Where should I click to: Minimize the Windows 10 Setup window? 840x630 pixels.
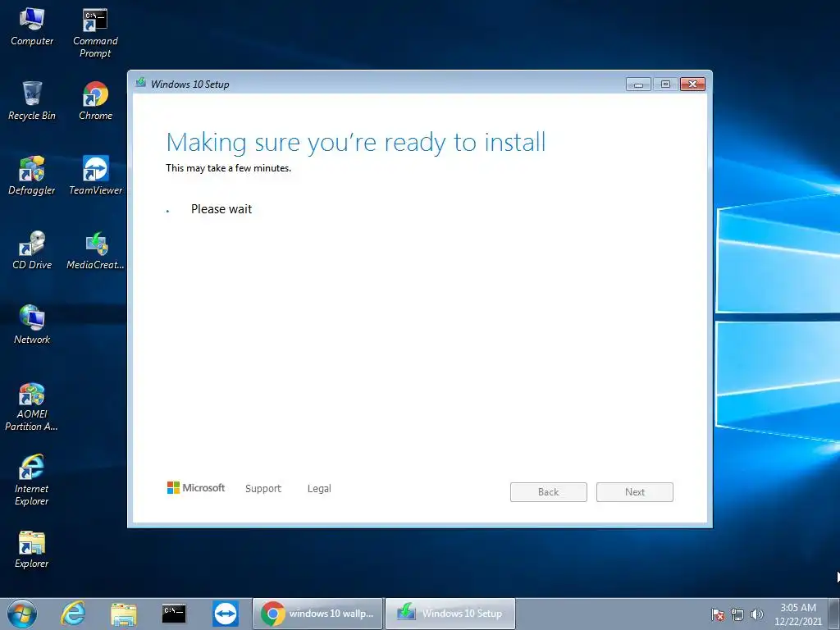[x=638, y=84]
